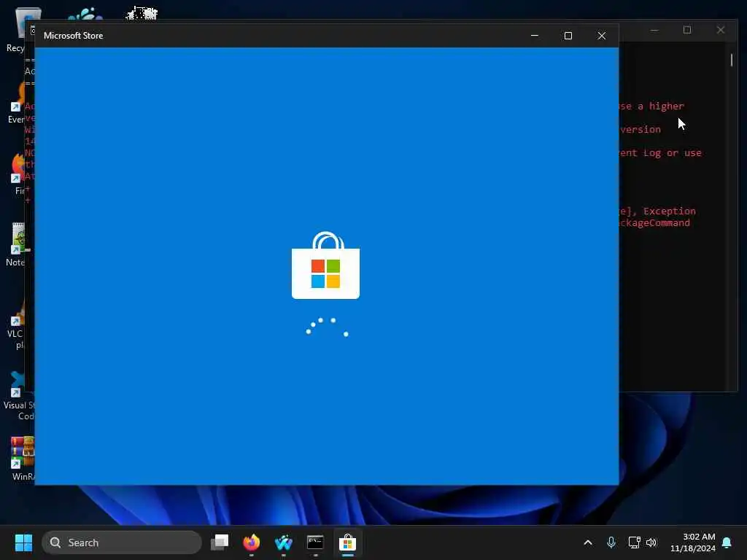
Task: Switch to the terminal taskbar icon
Action: (x=315, y=542)
